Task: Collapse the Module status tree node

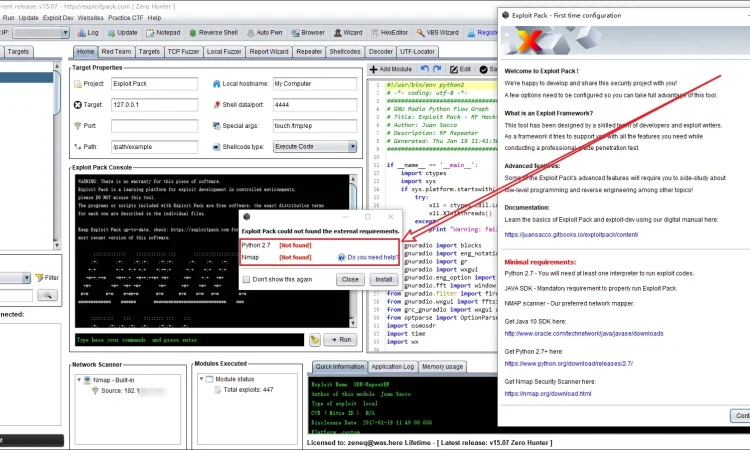Action: point(201,379)
